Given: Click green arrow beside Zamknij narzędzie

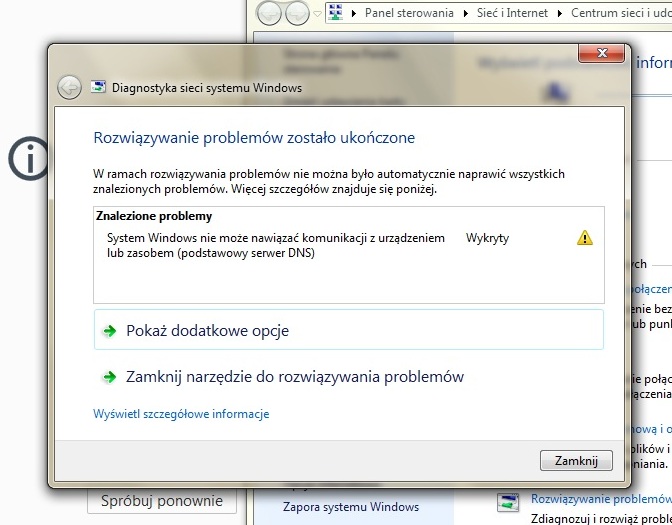Looking at the screenshot, I should (110, 377).
